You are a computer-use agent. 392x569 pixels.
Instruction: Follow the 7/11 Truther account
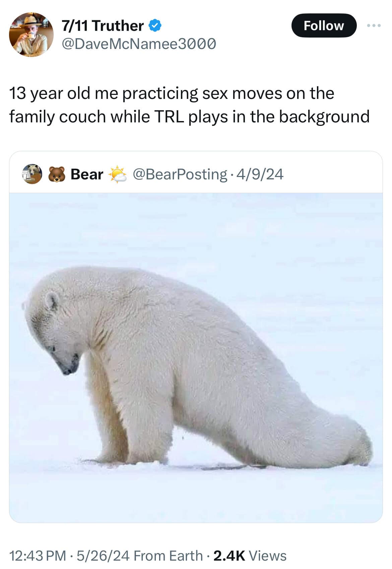pos(324,25)
